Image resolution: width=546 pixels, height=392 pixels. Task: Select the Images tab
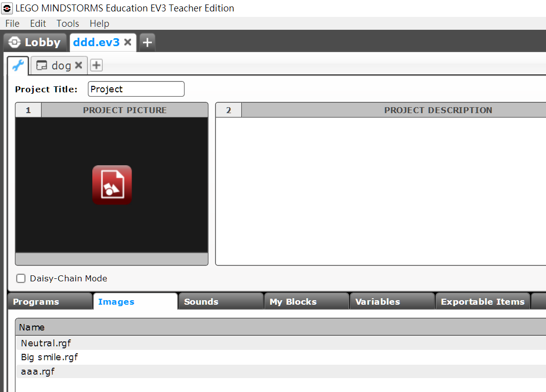136,302
